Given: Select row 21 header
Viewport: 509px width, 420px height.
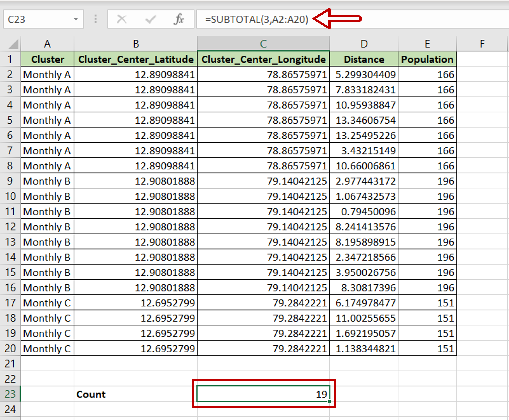Looking at the screenshot, I should tap(10, 363).
